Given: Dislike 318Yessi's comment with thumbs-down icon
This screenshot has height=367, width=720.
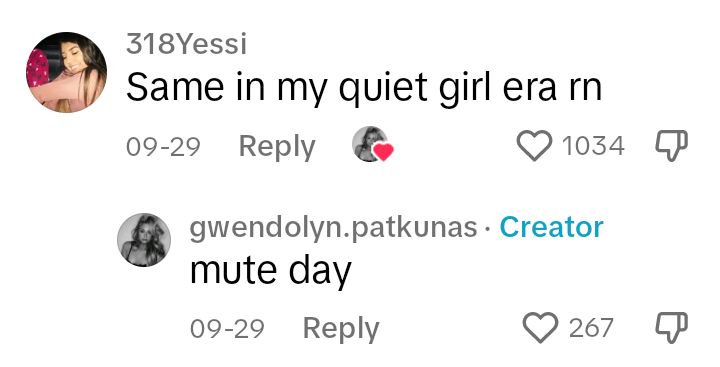Looking at the screenshot, I should [x=671, y=146].
